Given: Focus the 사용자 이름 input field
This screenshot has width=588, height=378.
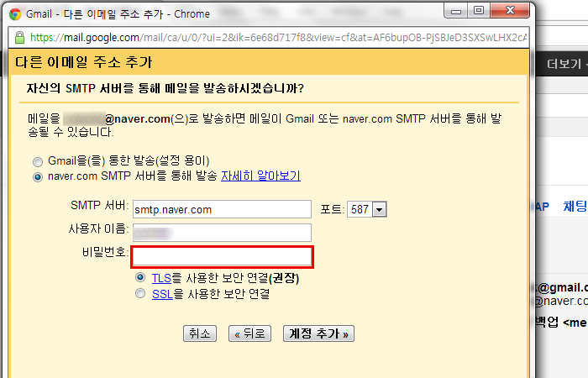Looking at the screenshot, I should pyautogui.click(x=222, y=233).
